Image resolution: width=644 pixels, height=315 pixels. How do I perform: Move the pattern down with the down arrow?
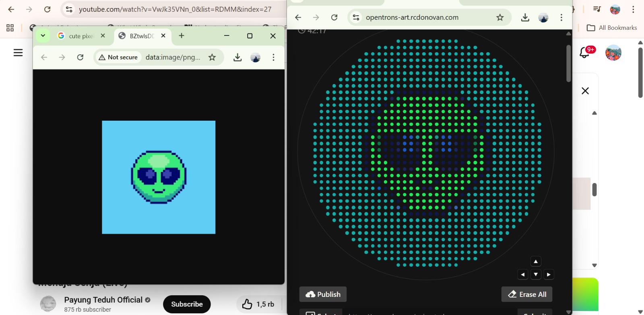[536, 274]
